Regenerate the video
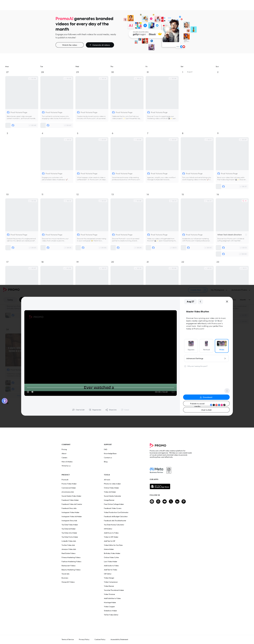The width and height of the screenshot is (254, 644). 95,410
